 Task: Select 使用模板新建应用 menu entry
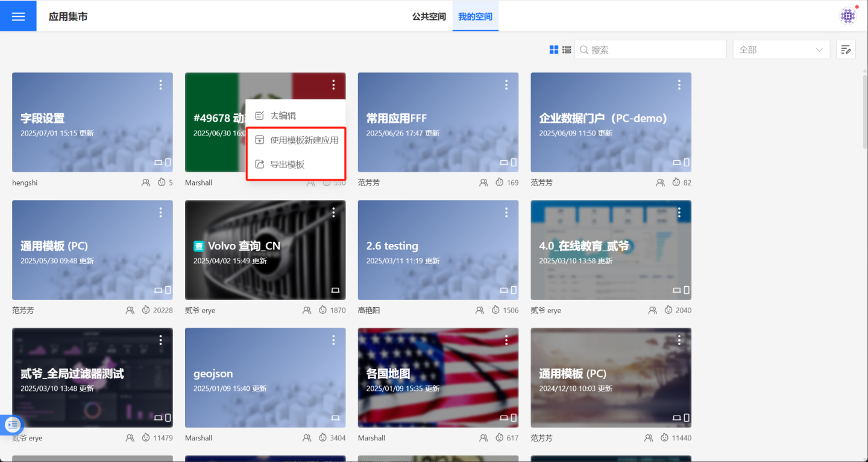304,140
